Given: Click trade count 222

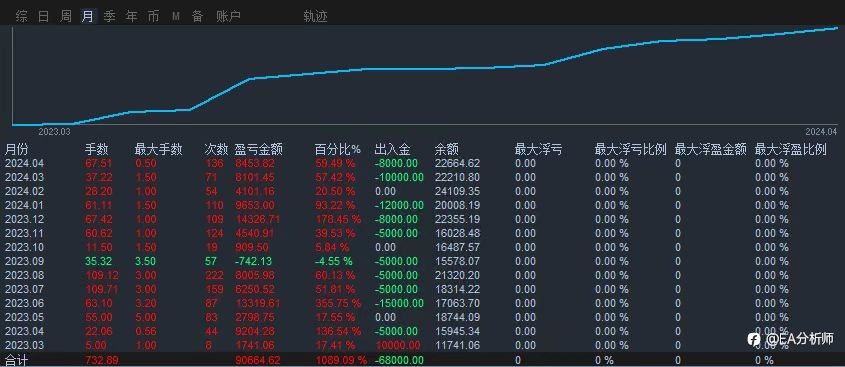Looking at the screenshot, I should pyautogui.click(x=214, y=275).
